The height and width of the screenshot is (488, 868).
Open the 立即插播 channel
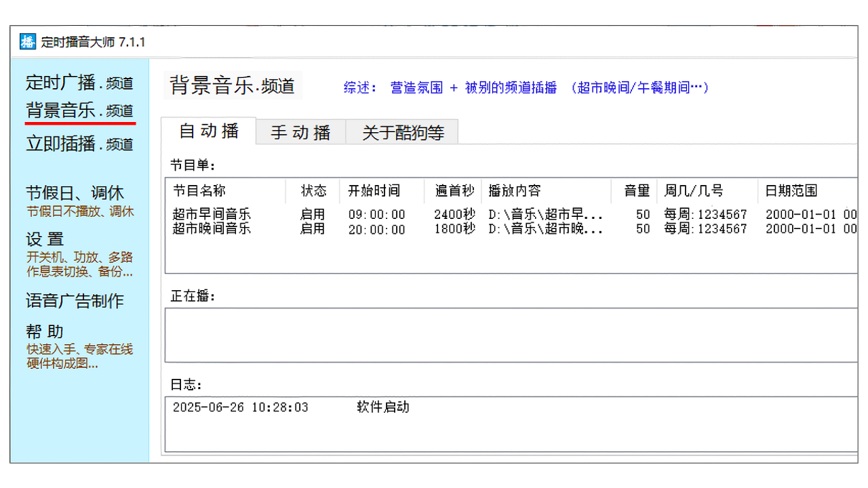[79, 144]
